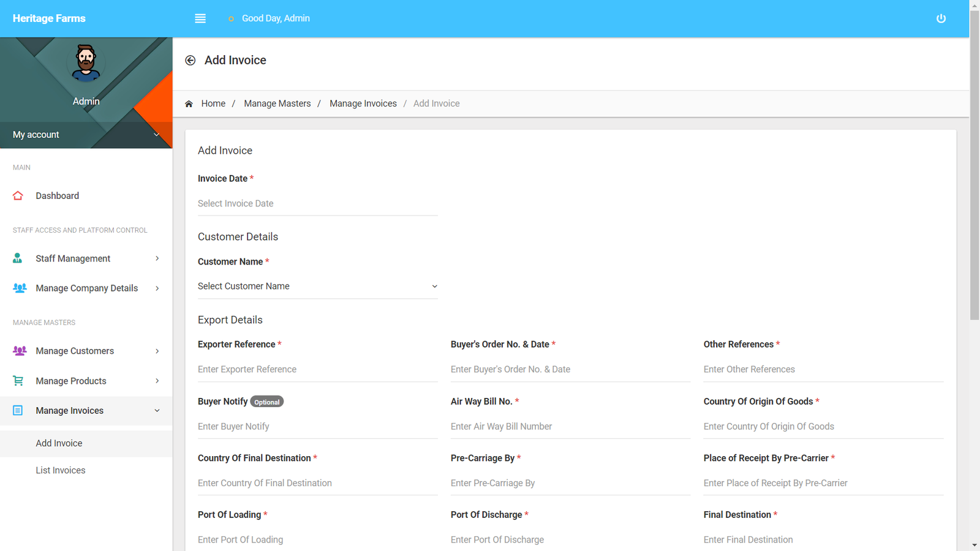Click the Invoice Date field
Screen dimensions: 980x551
pyautogui.click(x=317, y=204)
